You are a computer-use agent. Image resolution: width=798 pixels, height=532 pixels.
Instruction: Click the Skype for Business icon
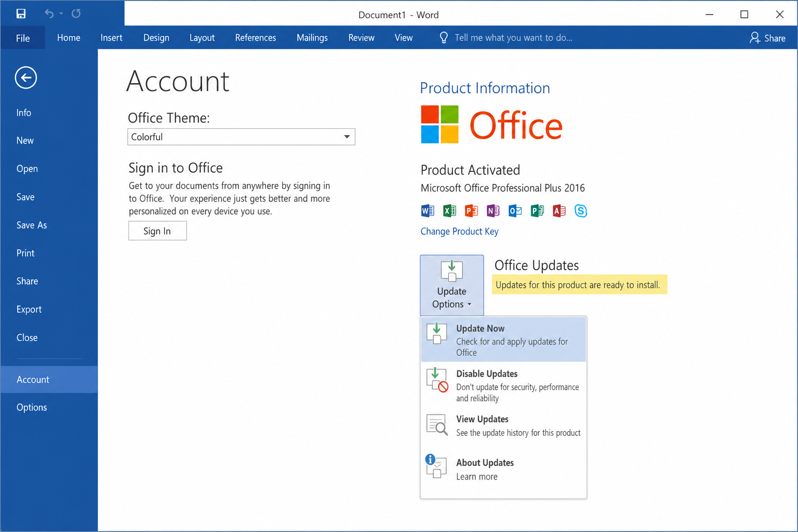581,210
